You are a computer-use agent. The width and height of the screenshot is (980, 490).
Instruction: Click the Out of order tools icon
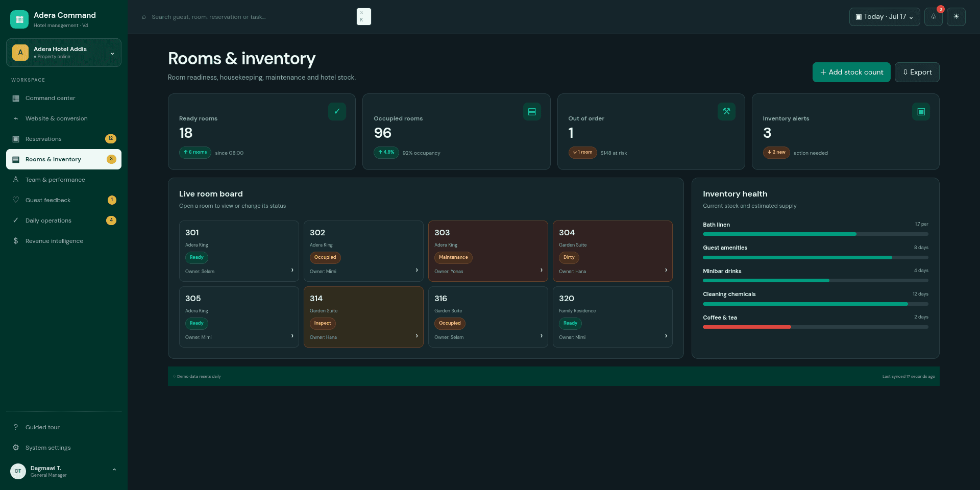pos(726,111)
